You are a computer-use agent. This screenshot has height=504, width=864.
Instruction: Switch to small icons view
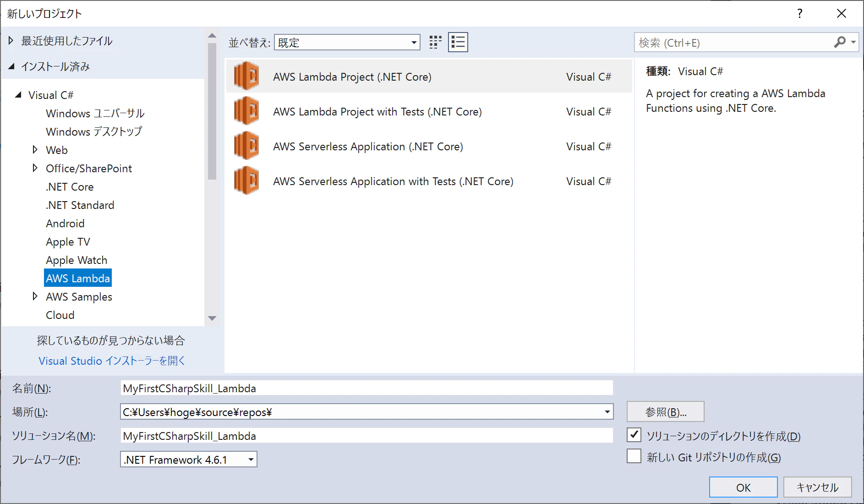point(435,42)
